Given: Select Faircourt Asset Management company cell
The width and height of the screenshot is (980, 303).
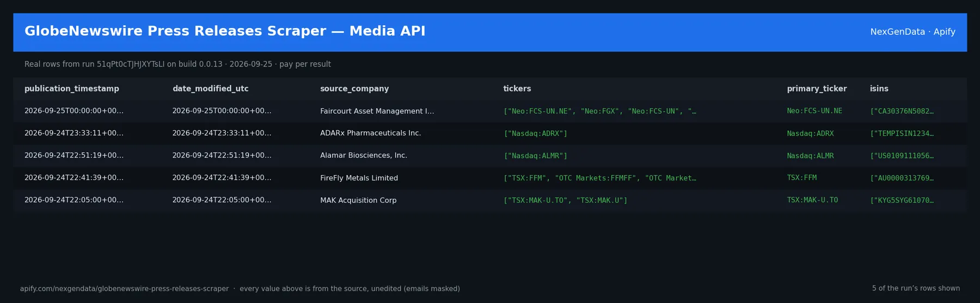Looking at the screenshot, I should click(x=377, y=111).
